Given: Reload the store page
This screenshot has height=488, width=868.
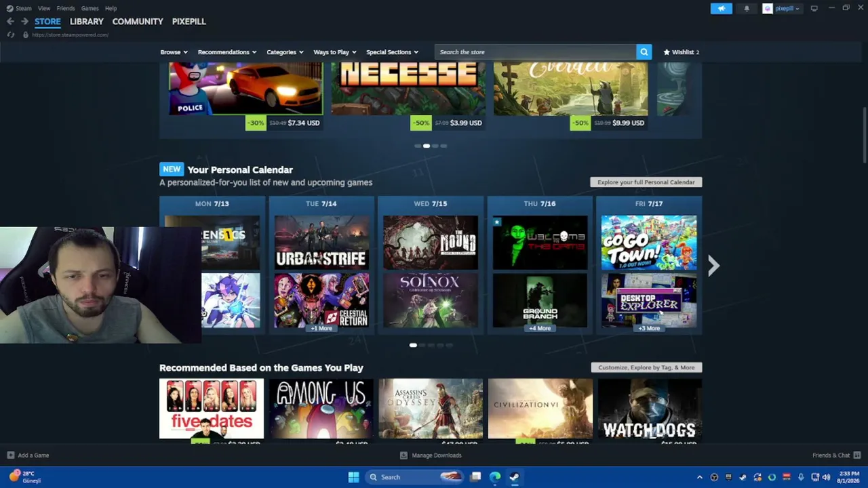Looking at the screenshot, I should [x=10, y=35].
